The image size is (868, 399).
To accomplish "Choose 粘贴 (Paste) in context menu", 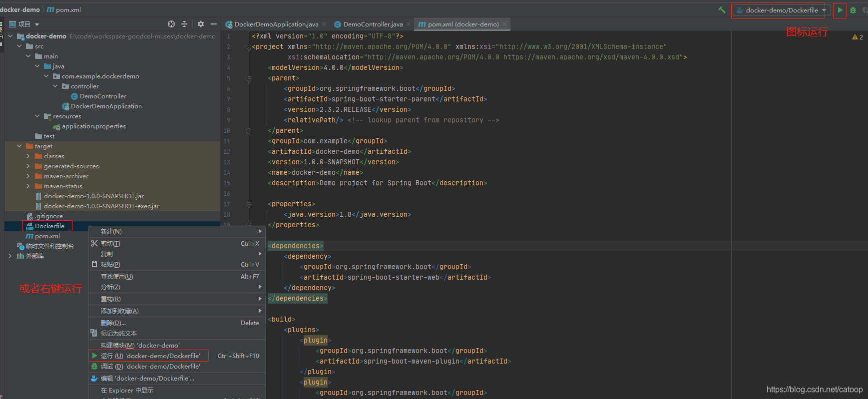I will coord(177,264).
